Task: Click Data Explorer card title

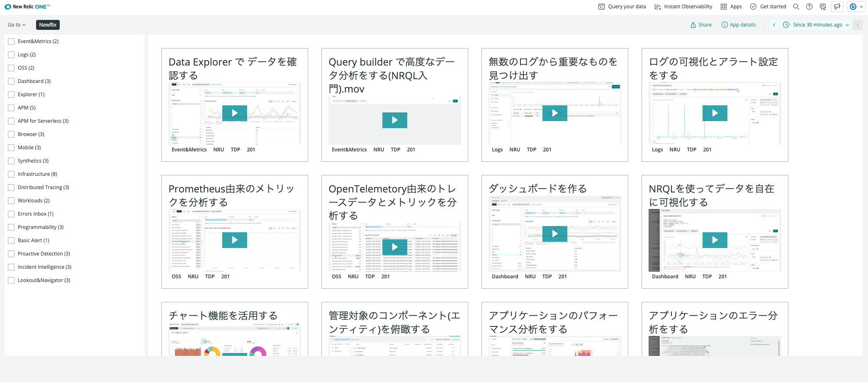Action: pos(233,68)
